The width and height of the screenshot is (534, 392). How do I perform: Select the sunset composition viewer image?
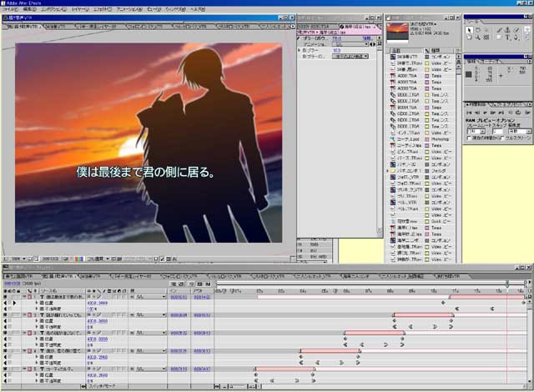149,143
